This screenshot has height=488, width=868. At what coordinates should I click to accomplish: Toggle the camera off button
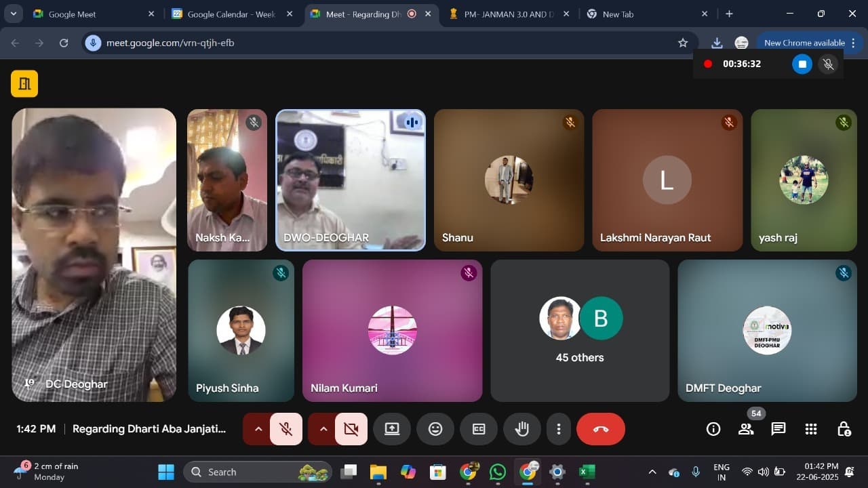click(351, 429)
